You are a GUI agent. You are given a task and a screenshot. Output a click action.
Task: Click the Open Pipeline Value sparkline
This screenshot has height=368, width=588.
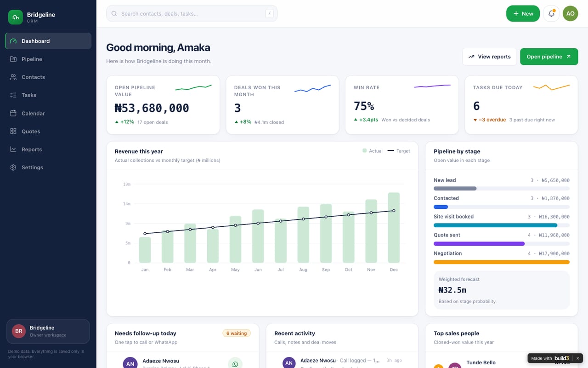tap(193, 87)
